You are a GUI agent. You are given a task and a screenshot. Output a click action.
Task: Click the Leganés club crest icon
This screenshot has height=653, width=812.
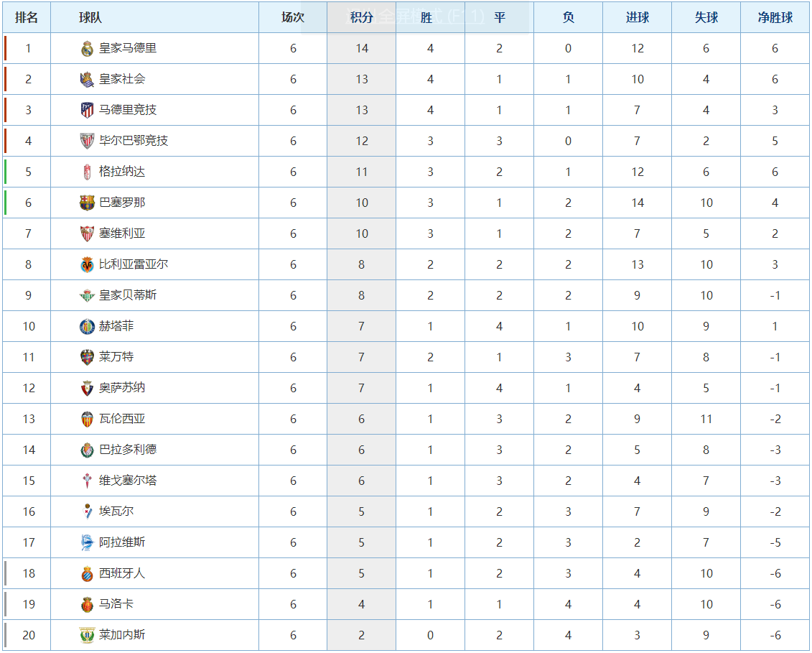(x=87, y=636)
